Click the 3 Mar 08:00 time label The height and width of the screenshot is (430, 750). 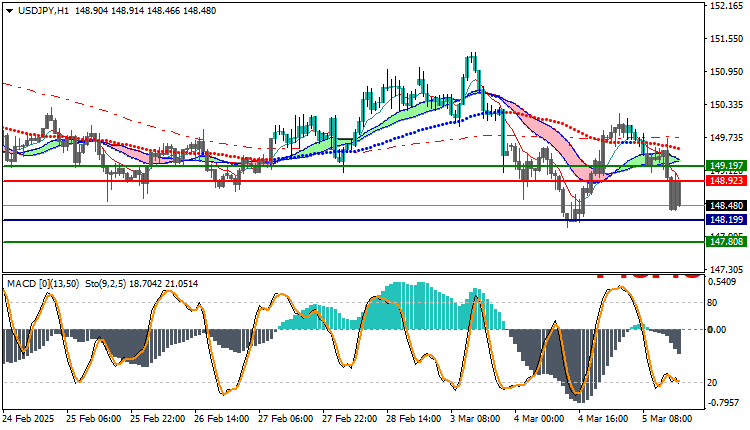point(475,419)
